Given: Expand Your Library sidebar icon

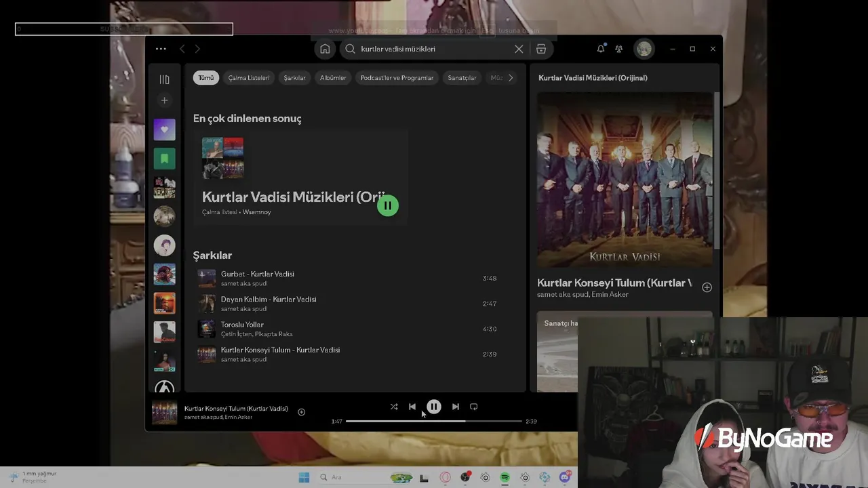Looking at the screenshot, I should click(164, 79).
